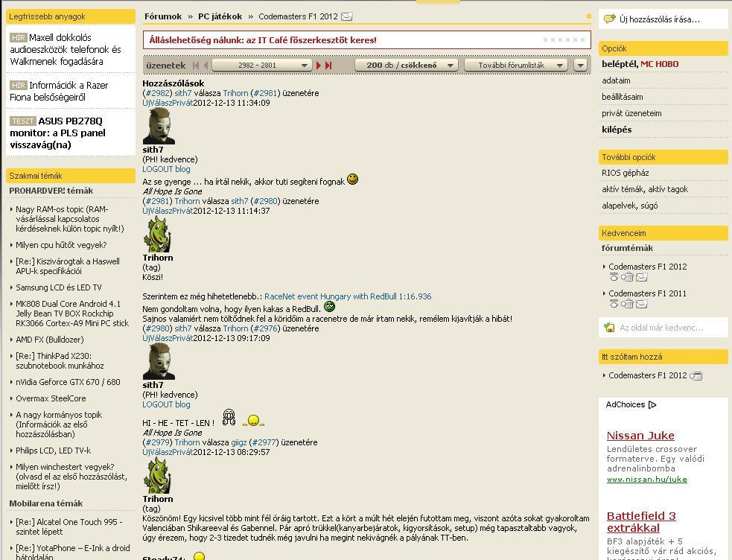
Task: Open the IT Café főszerkesztőt keres job ad
Action: [x=263, y=40]
